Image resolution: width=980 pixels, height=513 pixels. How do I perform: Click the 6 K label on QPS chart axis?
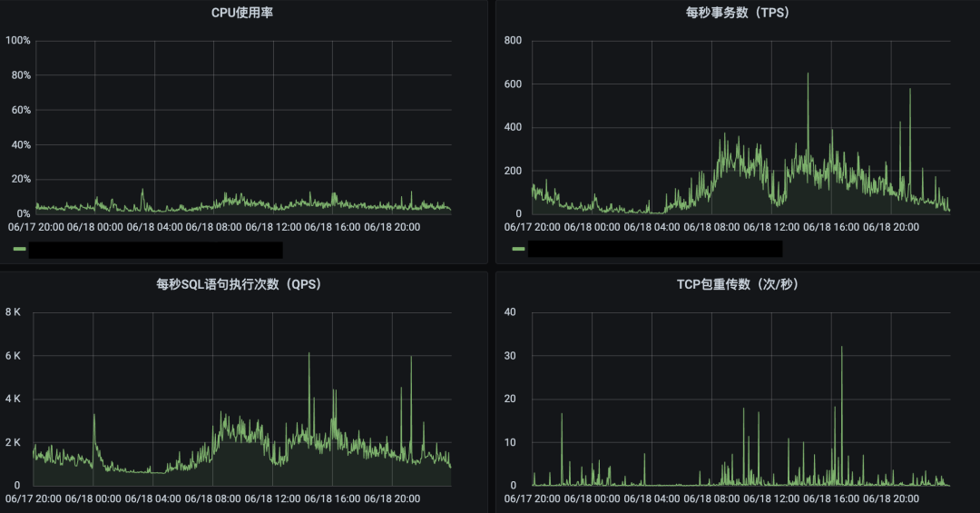pyautogui.click(x=13, y=355)
